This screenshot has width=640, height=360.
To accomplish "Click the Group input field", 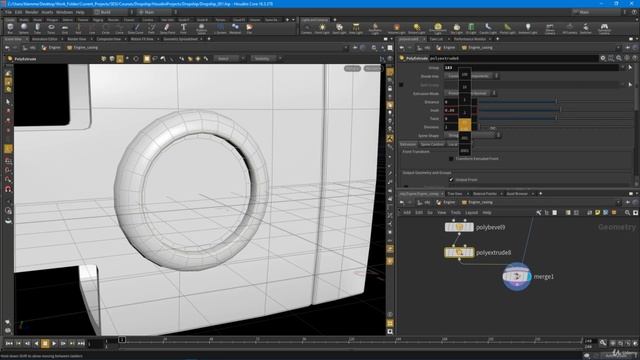I will (531, 67).
